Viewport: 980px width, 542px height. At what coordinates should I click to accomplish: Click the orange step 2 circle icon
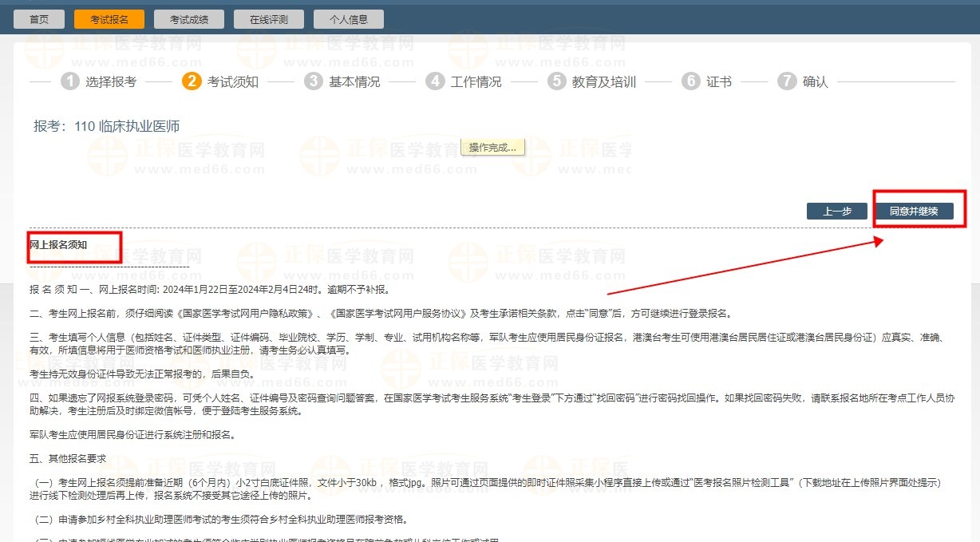coord(192,81)
